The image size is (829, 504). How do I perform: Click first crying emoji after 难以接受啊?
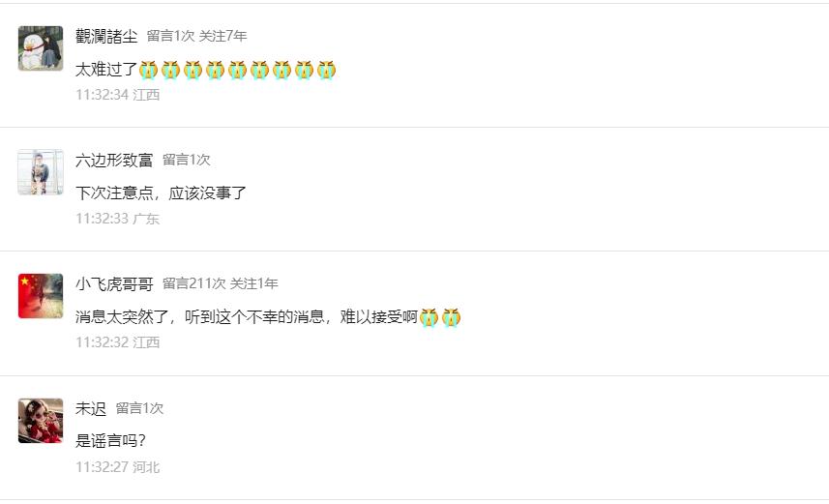429,317
